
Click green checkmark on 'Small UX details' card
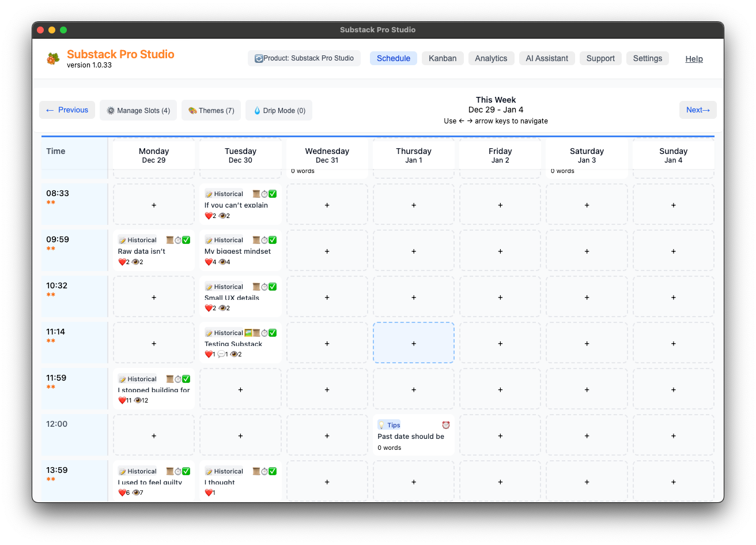(x=273, y=287)
